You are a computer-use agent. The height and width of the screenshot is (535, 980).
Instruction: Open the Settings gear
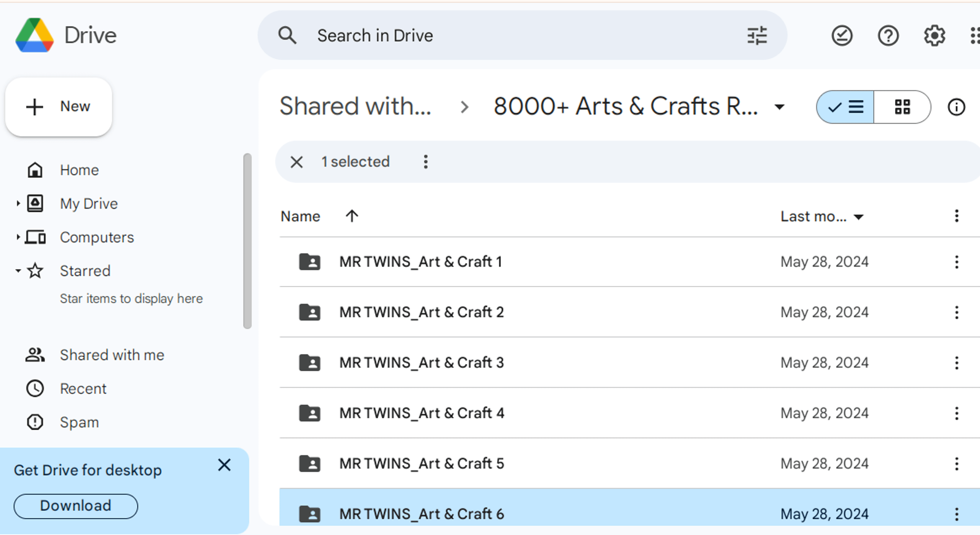[934, 36]
